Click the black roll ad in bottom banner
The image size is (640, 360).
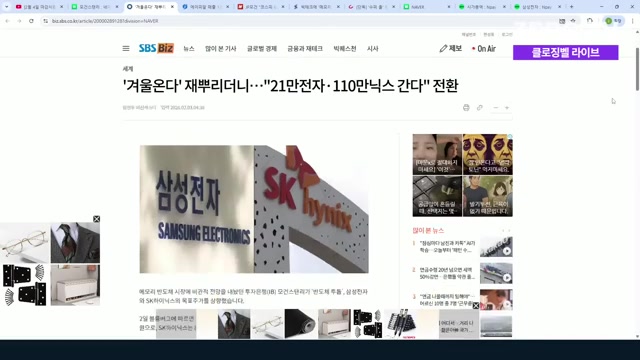click(x=300, y=324)
